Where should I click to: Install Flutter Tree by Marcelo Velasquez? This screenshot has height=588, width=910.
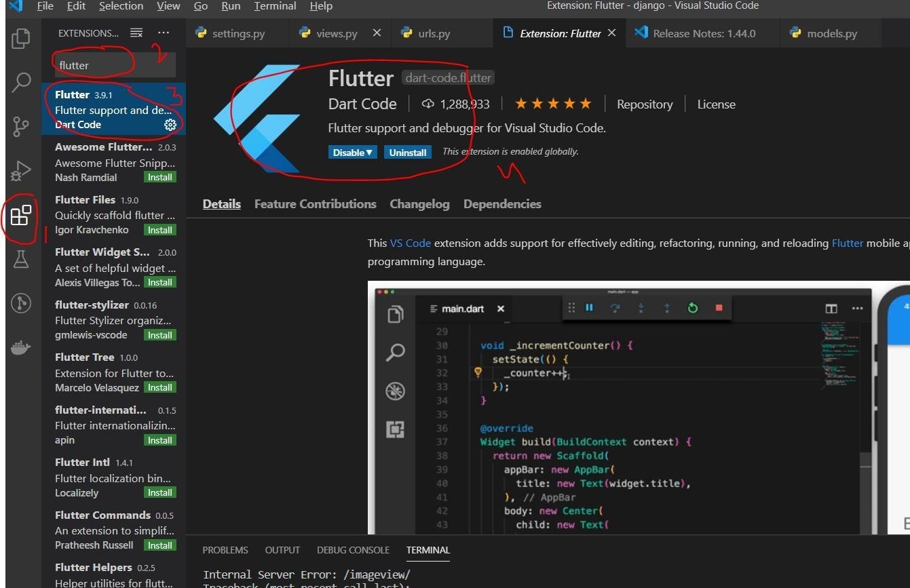[160, 387]
